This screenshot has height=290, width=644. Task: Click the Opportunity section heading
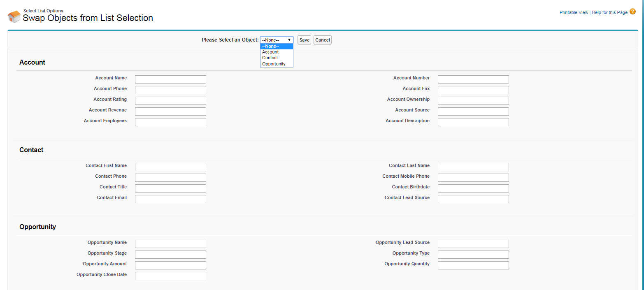tap(37, 227)
